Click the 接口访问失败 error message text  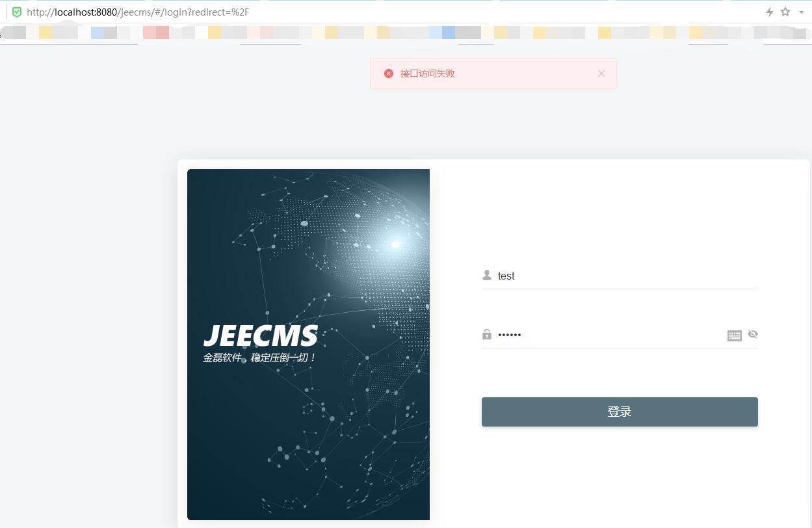pyautogui.click(x=428, y=73)
